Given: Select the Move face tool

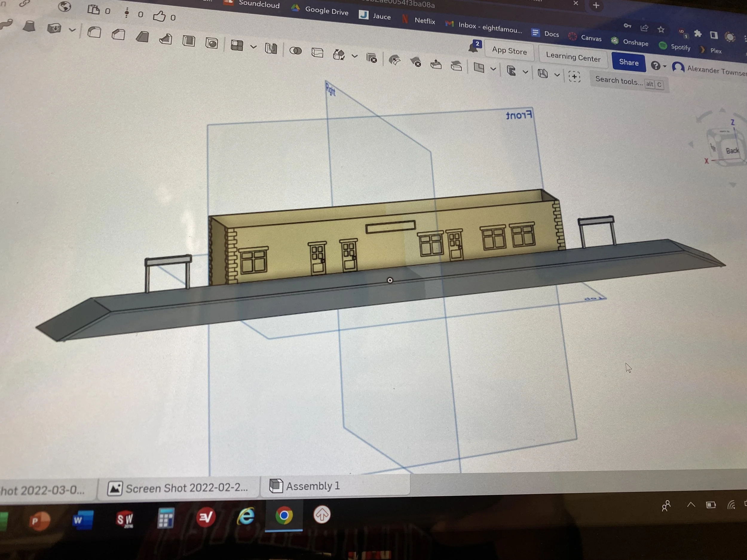Looking at the screenshot, I should click(436, 64).
